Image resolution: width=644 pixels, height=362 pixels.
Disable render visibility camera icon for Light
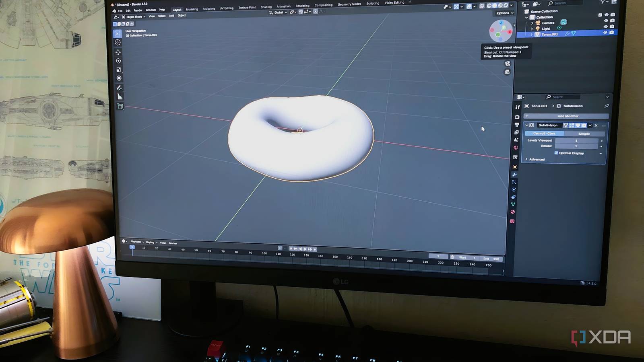coord(611,26)
